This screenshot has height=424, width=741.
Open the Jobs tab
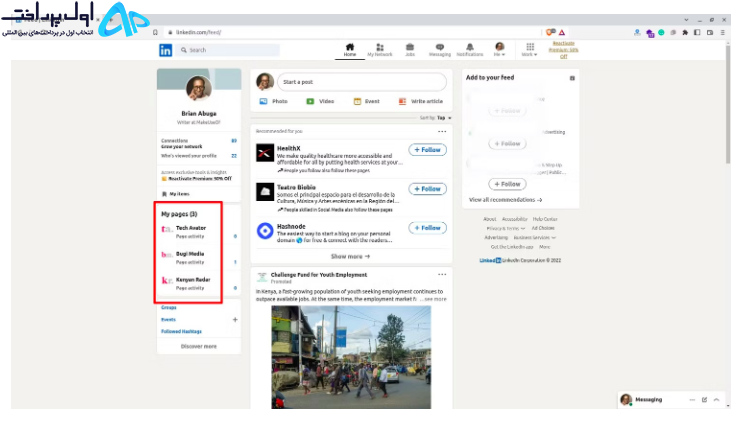click(410, 50)
